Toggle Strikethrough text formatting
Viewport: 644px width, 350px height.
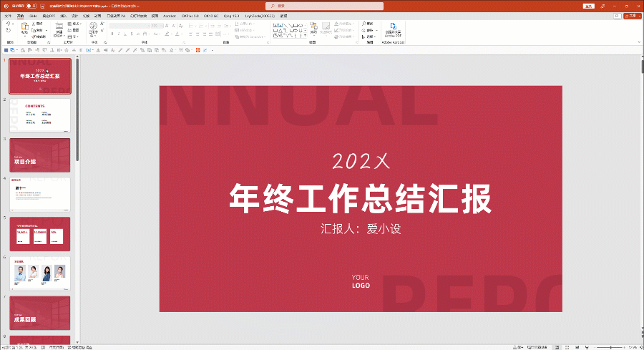point(132,34)
